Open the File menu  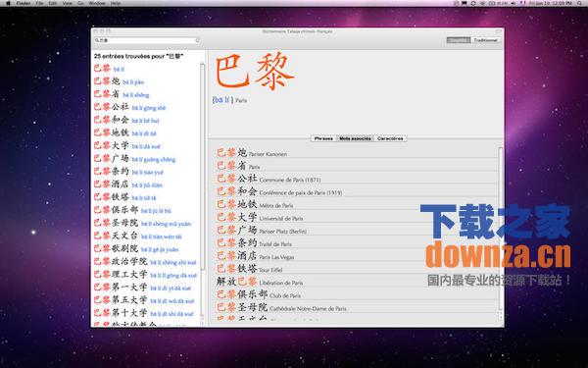39,3
